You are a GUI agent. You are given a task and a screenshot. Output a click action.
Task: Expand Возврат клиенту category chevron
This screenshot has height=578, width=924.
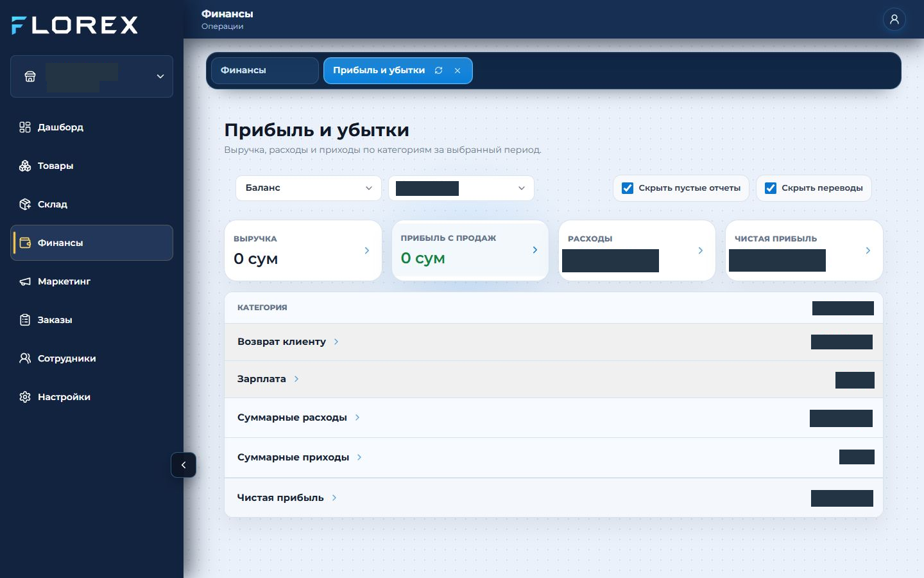point(336,342)
